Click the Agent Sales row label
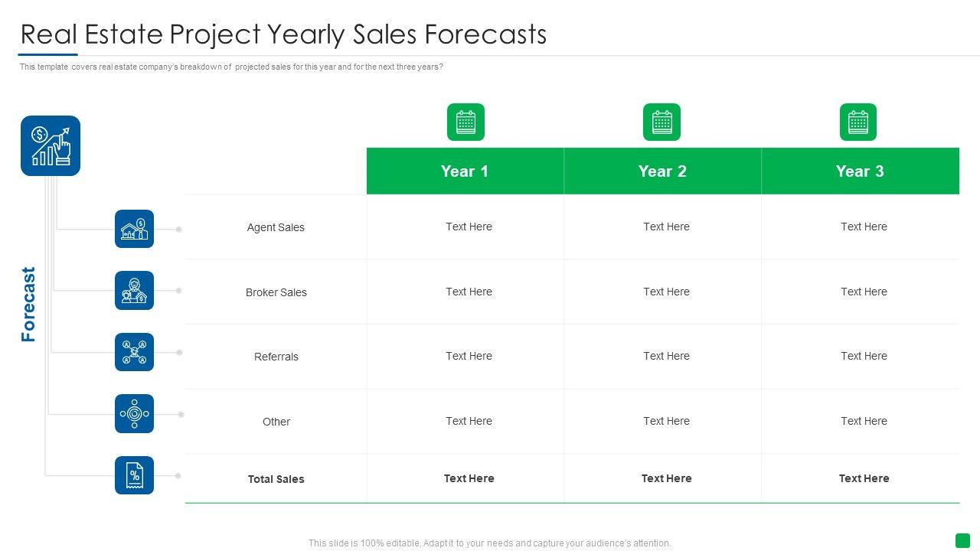The width and height of the screenshot is (980, 551). click(x=276, y=227)
